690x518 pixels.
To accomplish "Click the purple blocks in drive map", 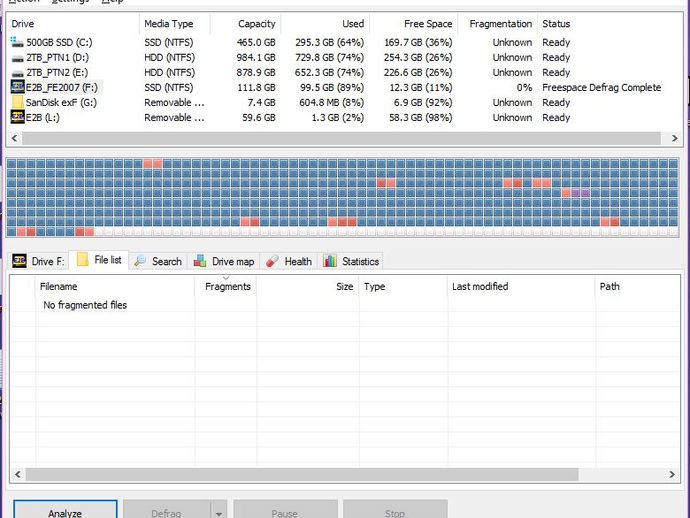I will coord(580,193).
